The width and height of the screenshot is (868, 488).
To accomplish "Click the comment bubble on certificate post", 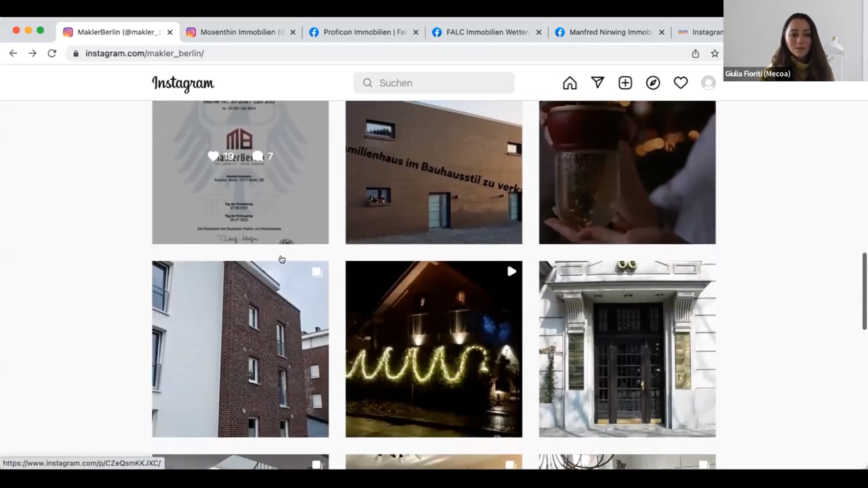I will 258,156.
